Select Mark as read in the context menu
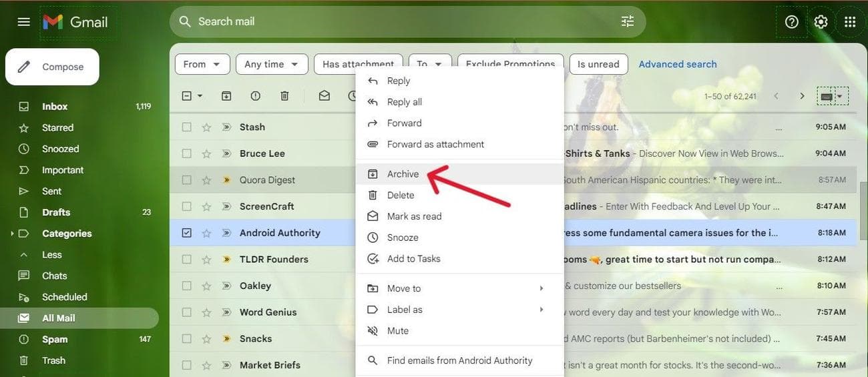The height and width of the screenshot is (377, 868). click(414, 216)
